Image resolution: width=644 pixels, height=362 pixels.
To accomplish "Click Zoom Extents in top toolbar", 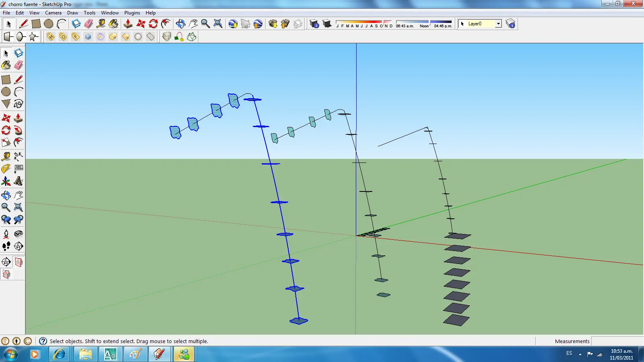I will click(x=218, y=24).
